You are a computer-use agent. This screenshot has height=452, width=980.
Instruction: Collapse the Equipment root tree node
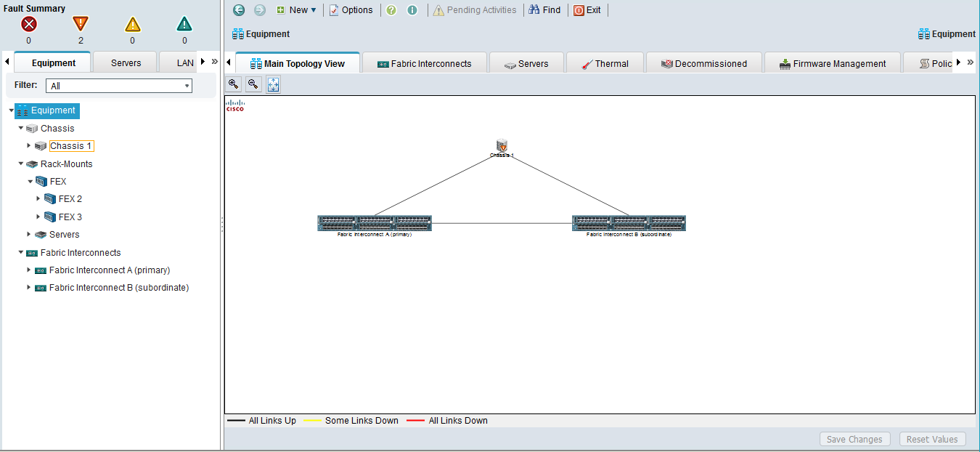(x=11, y=110)
